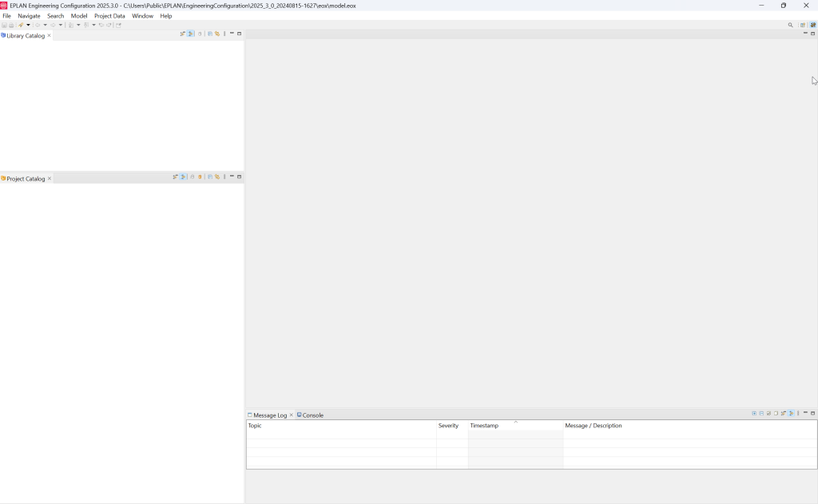Click the Print icon in main toolbar
818x504 pixels.
[11, 25]
